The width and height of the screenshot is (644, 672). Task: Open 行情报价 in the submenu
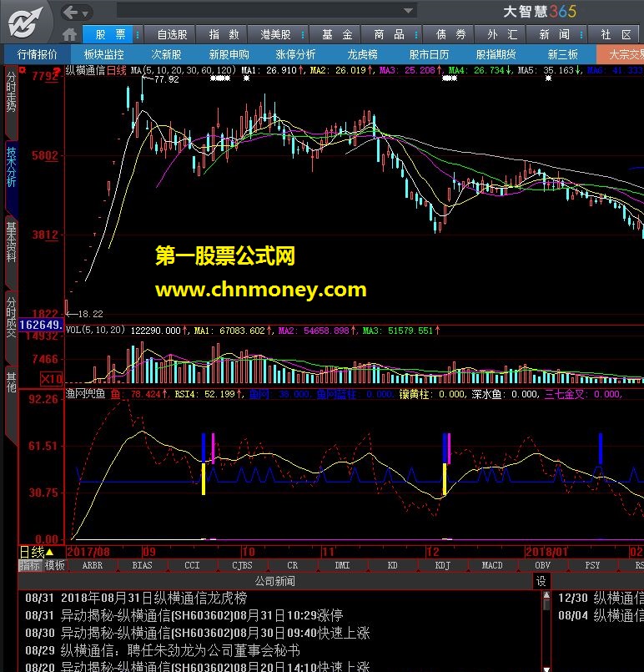pyautogui.click(x=38, y=54)
